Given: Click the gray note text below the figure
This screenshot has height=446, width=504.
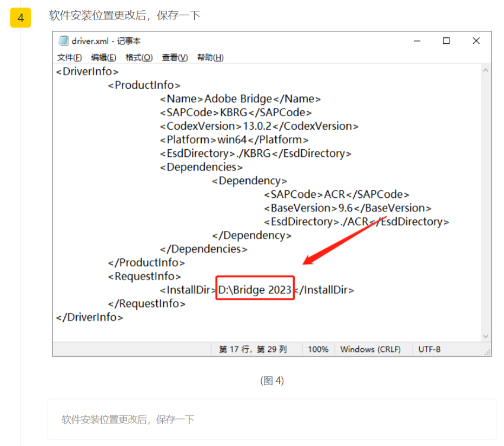Looking at the screenshot, I should pyautogui.click(x=128, y=420).
